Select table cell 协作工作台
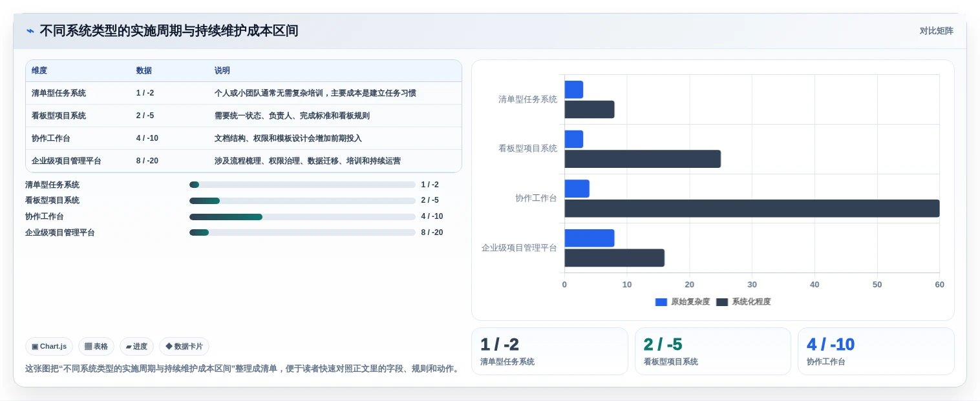 (x=51, y=138)
